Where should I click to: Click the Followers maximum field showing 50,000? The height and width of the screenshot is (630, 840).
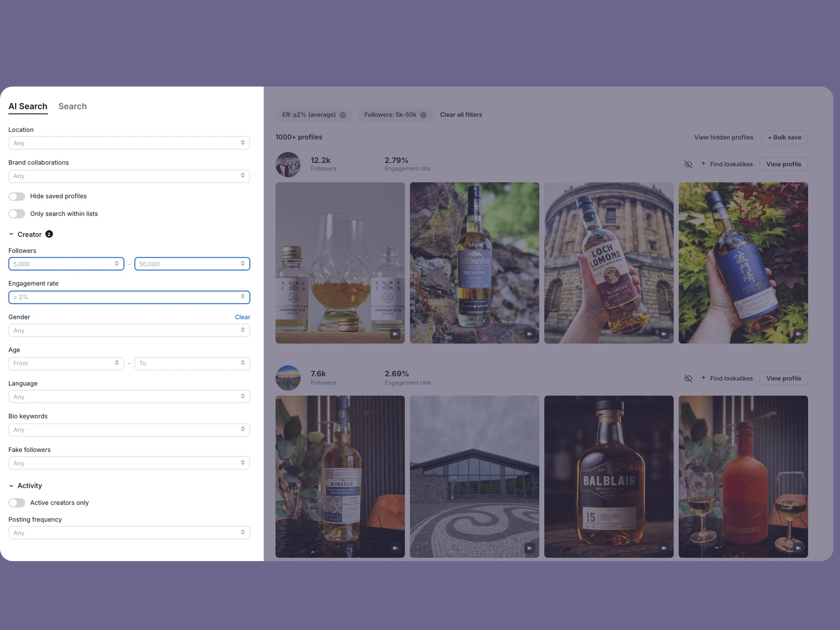(x=192, y=264)
